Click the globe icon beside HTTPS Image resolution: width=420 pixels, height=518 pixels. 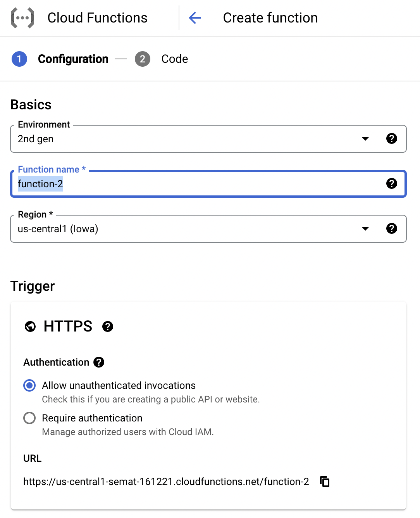pyautogui.click(x=30, y=326)
